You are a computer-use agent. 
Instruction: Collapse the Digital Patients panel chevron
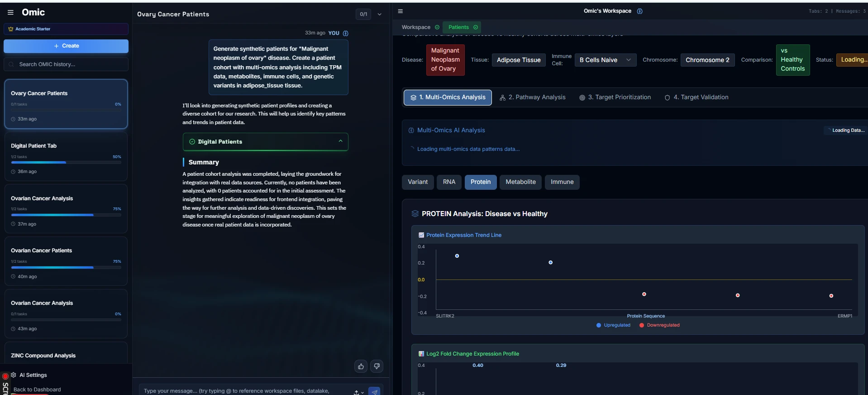[x=341, y=141]
